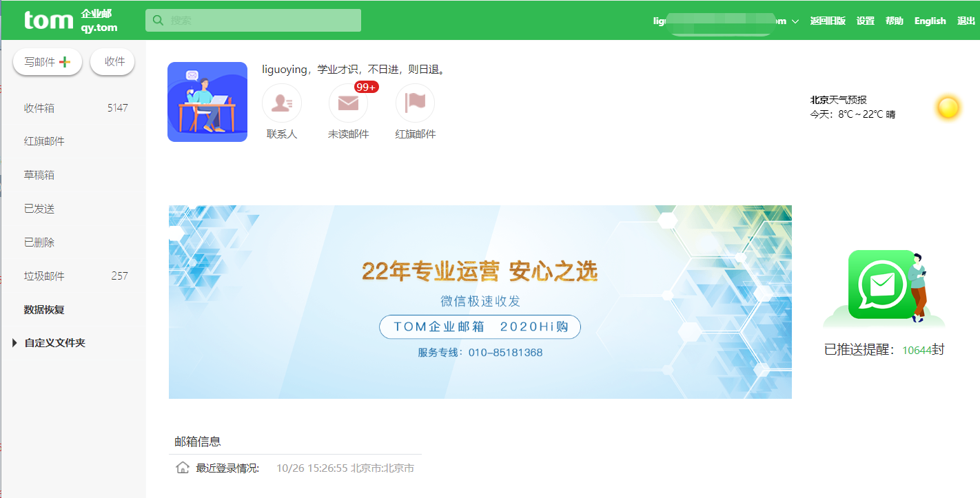Switch interface language via English link

pyautogui.click(x=930, y=21)
